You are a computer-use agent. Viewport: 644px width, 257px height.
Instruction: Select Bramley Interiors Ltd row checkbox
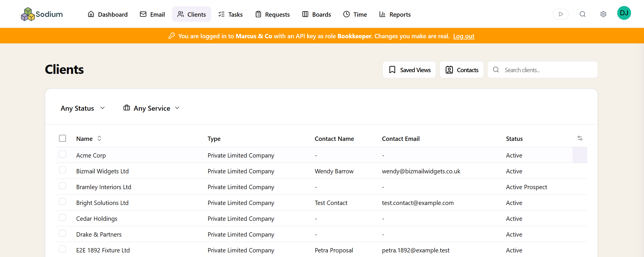[x=62, y=186]
